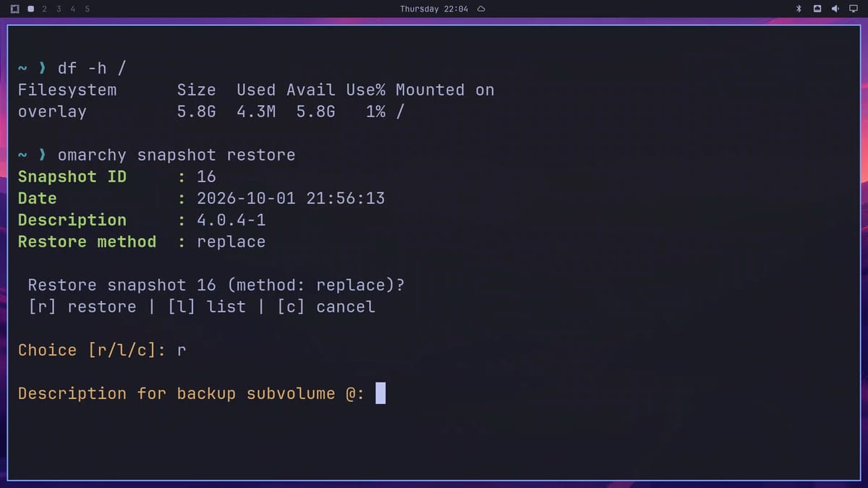Click the "[r] restore" option

coord(82,307)
